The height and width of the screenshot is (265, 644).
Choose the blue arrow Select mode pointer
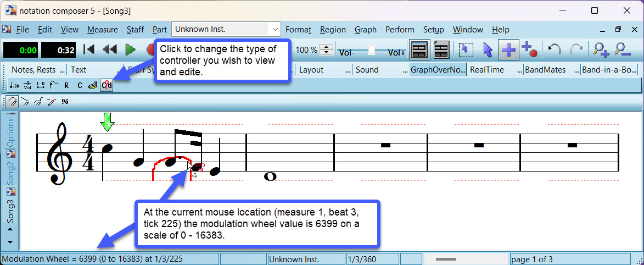pyautogui.click(x=488, y=50)
